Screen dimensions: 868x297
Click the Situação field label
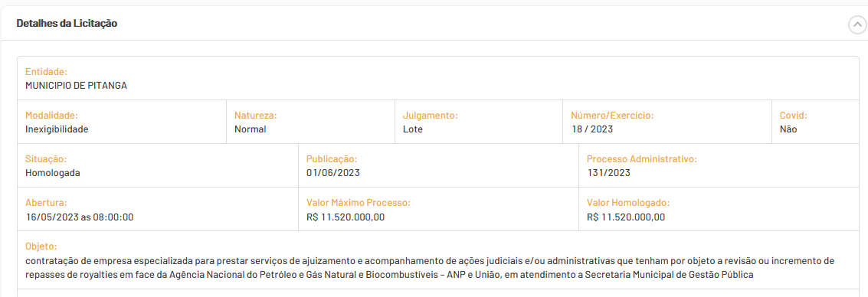click(x=46, y=159)
